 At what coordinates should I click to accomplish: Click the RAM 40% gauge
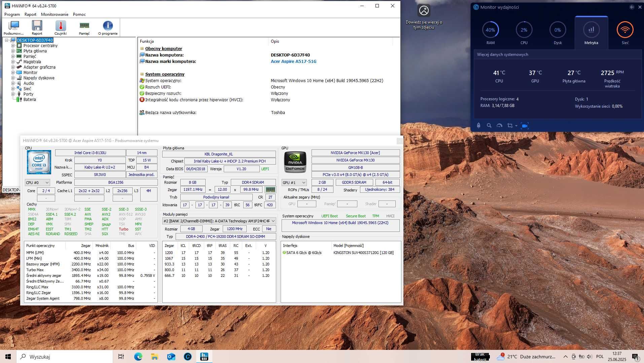click(490, 30)
